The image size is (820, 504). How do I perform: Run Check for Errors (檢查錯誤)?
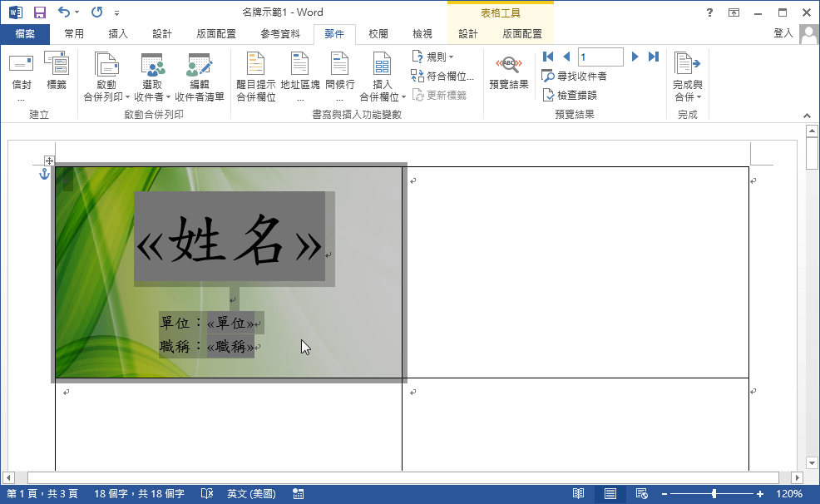(x=575, y=94)
